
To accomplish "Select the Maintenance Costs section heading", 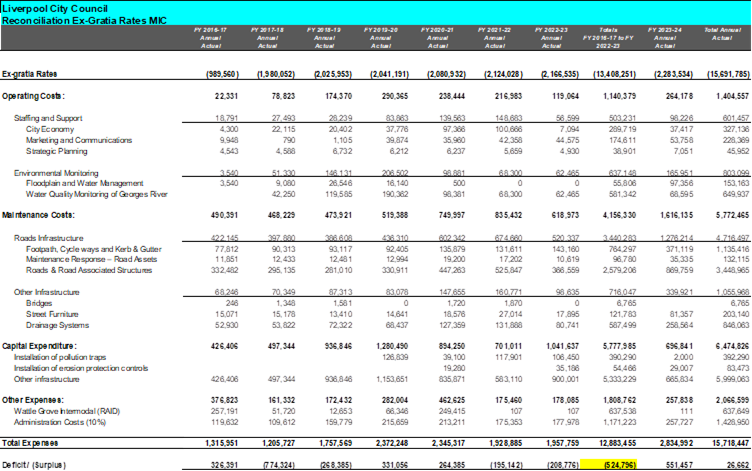I will pos(38,215).
